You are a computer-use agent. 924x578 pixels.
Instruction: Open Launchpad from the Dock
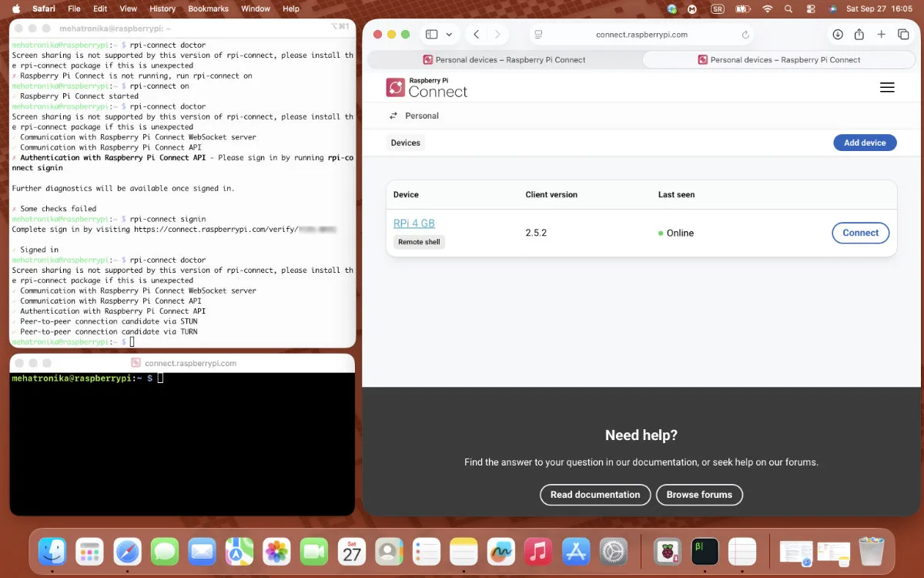[x=90, y=552]
